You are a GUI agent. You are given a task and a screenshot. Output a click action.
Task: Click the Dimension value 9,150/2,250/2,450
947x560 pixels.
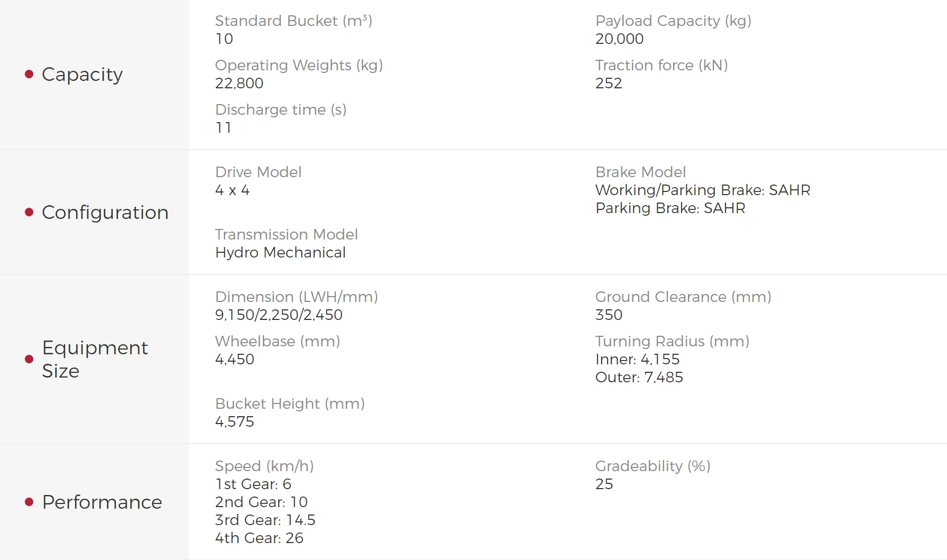(279, 315)
